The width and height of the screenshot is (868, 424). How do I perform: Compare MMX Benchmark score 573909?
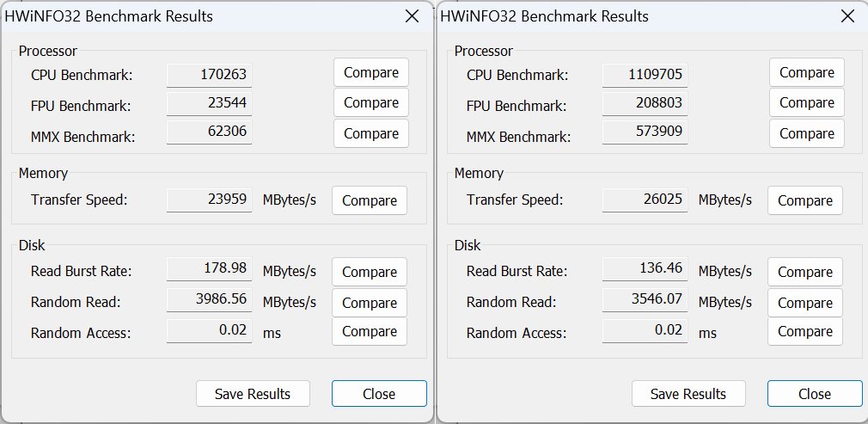(807, 133)
